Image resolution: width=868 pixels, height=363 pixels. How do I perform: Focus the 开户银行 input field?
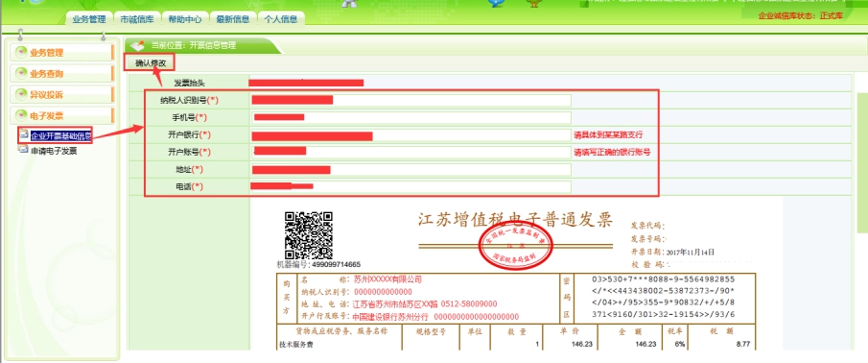point(411,135)
